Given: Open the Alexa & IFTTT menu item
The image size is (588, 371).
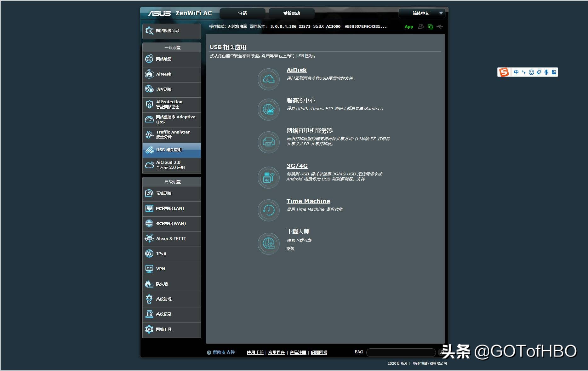Looking at the screenshot, I should [x=172, y=239].
